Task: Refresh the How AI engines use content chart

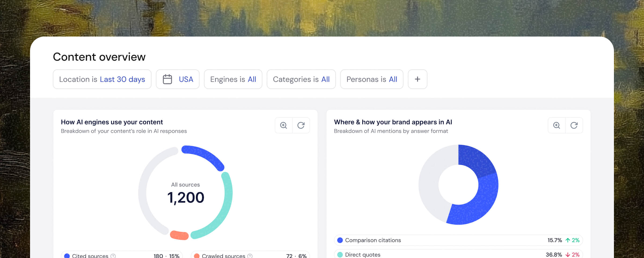Action: click(x=301, y=125)
